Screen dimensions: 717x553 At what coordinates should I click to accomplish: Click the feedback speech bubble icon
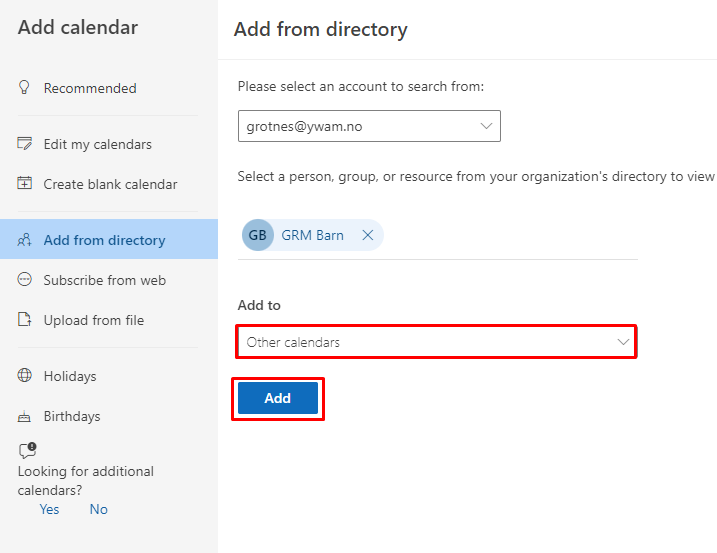coord(27,451)
